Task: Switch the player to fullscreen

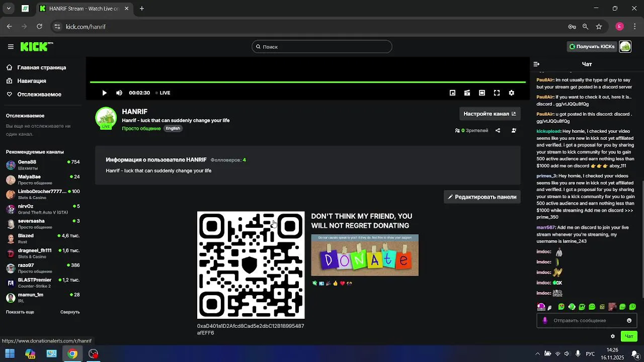Action: [497, 93]
